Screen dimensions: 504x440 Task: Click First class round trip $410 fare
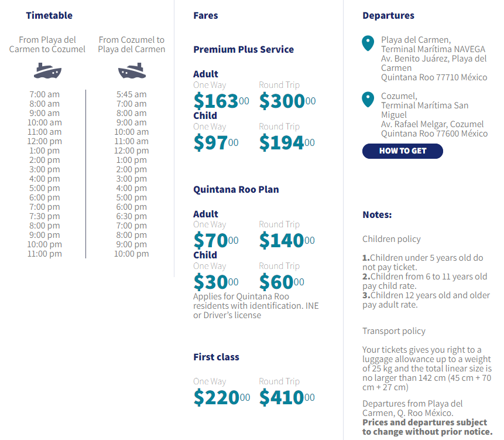287,397
